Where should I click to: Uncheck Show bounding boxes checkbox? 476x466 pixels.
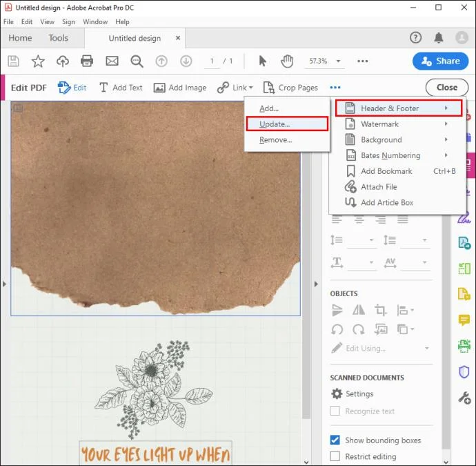click(335, 440)
